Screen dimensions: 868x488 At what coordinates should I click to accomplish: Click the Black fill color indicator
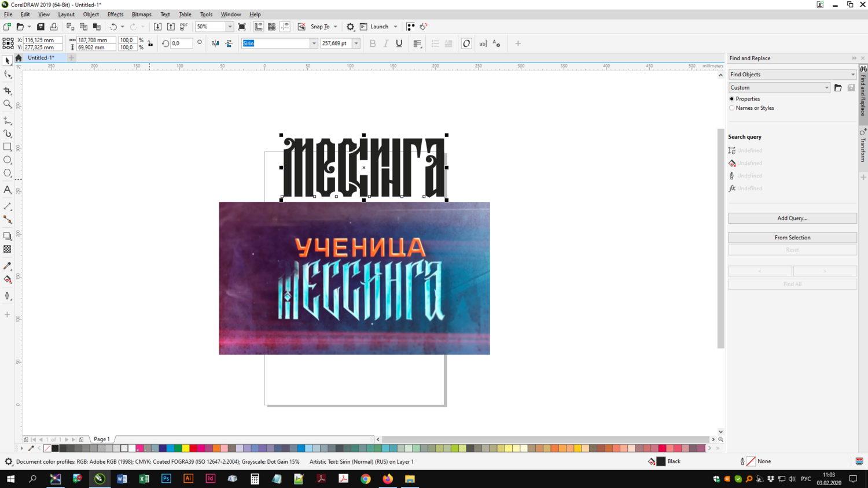pos(661,461)
